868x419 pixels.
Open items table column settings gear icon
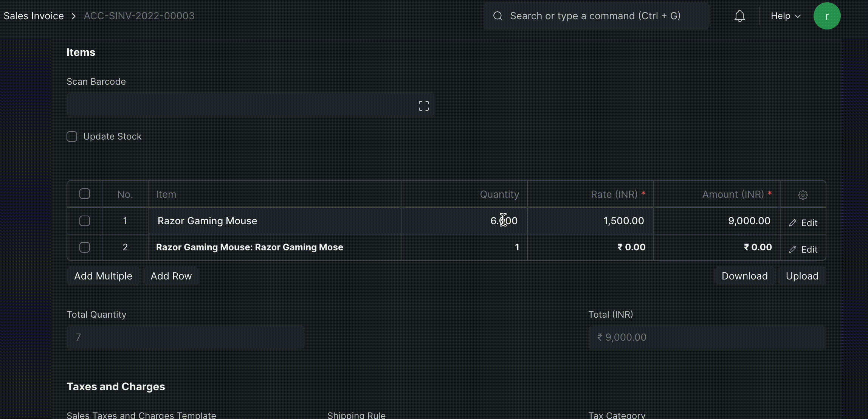click(x=803, y=194)
